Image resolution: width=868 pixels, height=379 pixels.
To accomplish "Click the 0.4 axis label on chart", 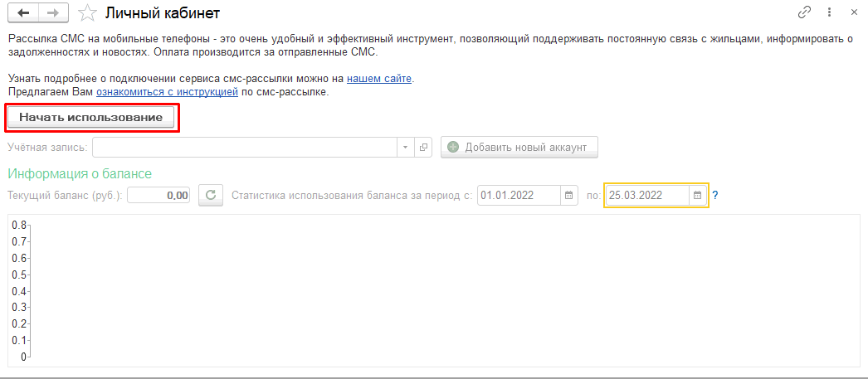I will click(x=19, y=291).
